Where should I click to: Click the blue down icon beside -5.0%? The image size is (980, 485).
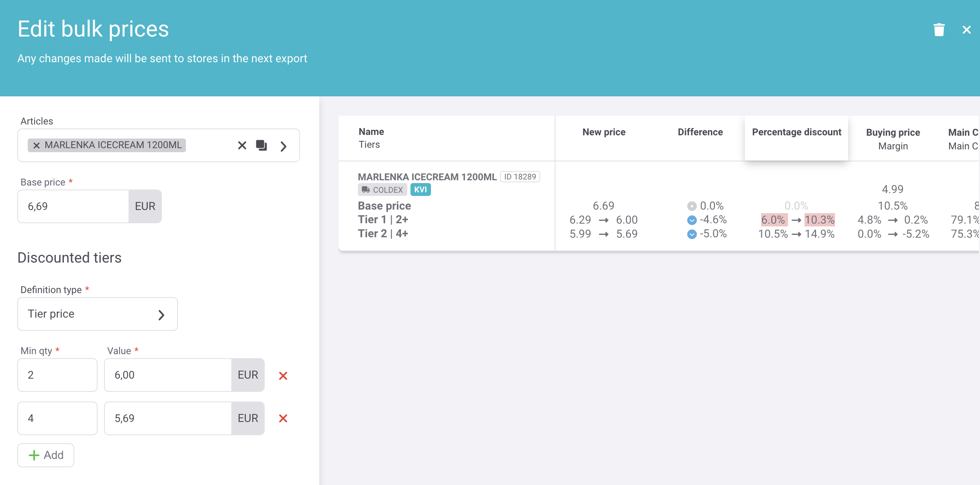click(x=692, y=234)
